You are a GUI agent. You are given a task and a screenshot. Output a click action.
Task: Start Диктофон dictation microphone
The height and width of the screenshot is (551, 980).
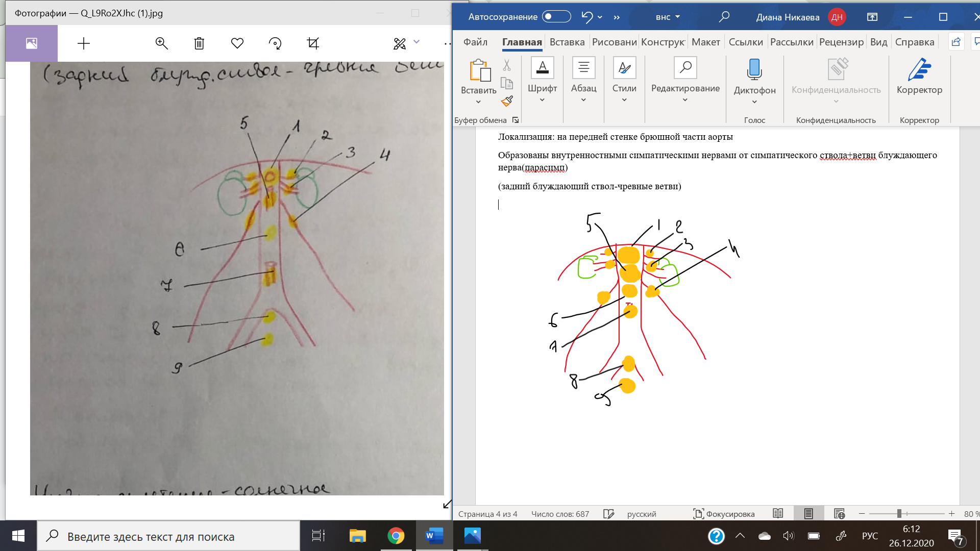754,69
